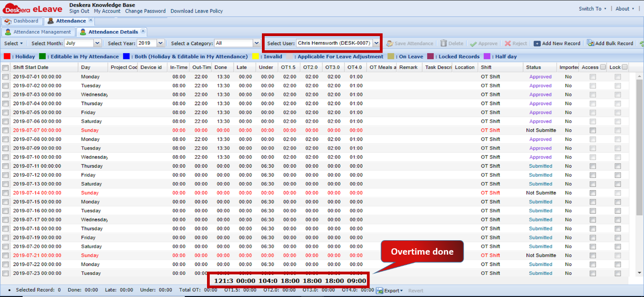This screenshot has width=644, height=297.
Task: Toggle the select-all checkbox in the header
Action: tap(6, 67)
